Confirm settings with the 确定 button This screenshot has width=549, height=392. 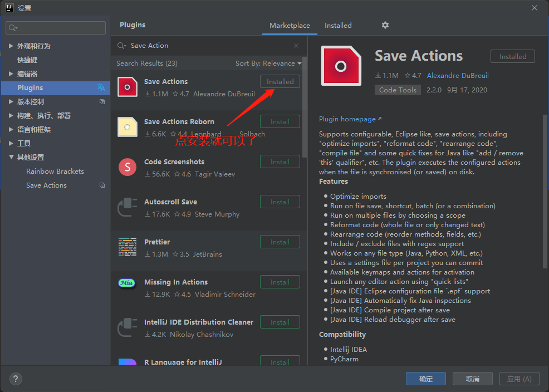point(425,378)
